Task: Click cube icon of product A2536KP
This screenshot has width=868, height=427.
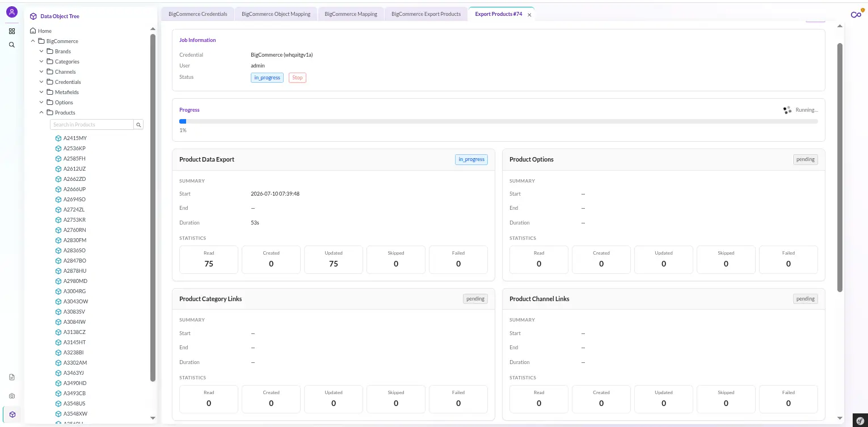Action: tap(58, 149)
